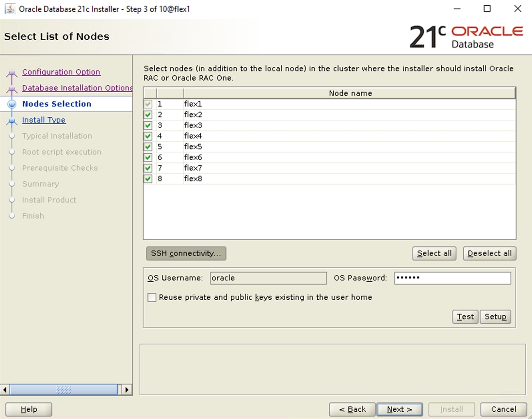
Task: Select the Nodes Selection step
Action: click(x=57, y=104)
